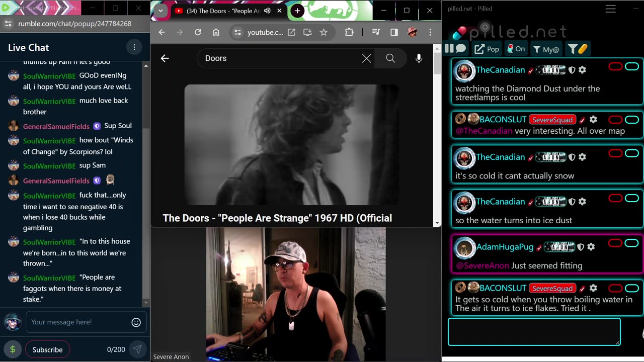
Task: Click Live Chat heading text
Action: click(x=29, y=48)
